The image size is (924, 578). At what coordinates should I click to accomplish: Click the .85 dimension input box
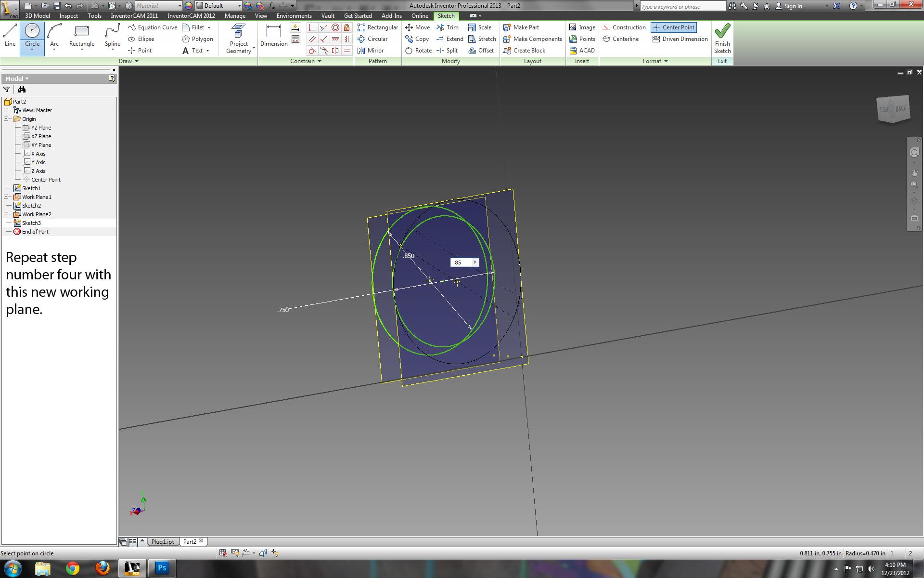pos(461,263)
